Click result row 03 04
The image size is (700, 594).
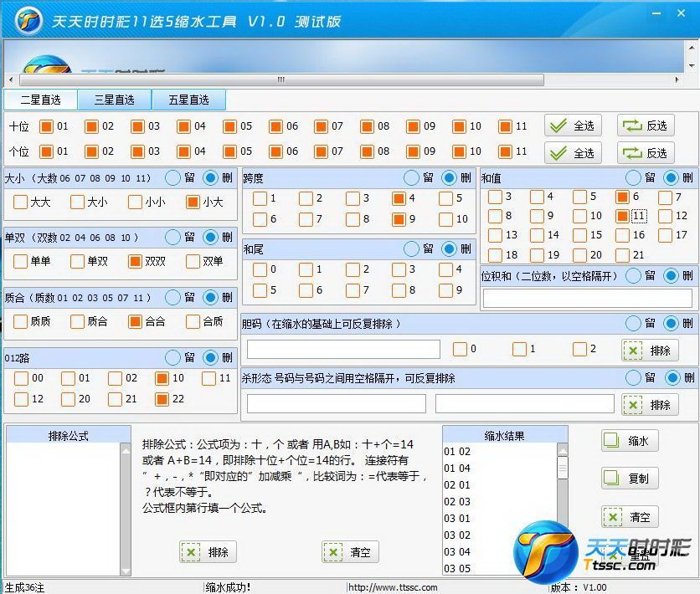coord(457,552)
